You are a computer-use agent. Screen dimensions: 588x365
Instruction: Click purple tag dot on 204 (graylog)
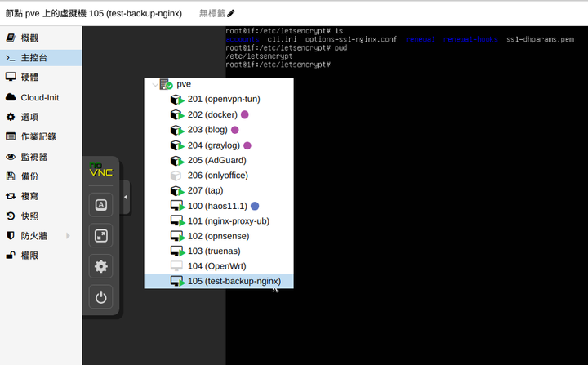click(x=247, y=145)
